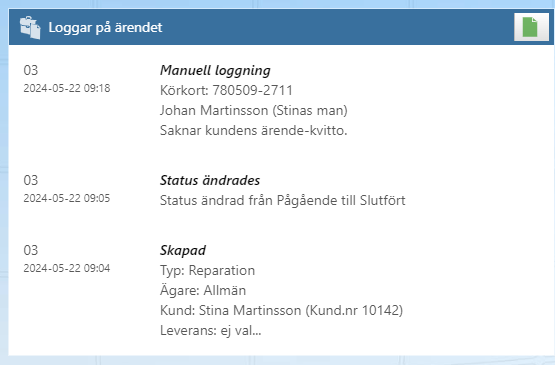
Task: Open the 'Manuell loggning' log entry heading
Action: tap(215, 70)
